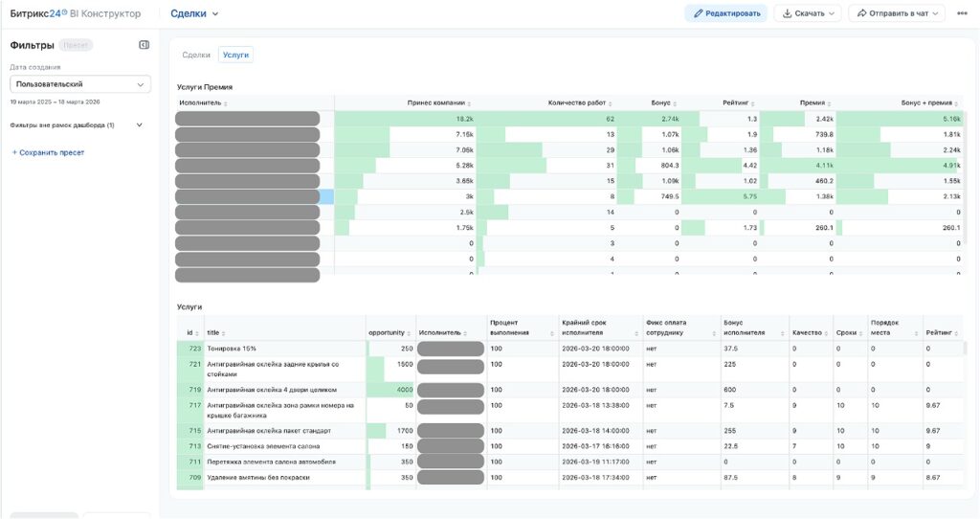Open the Сделки dashboard title dropdown
Image resolution: width=980 pixels, height=519 pixels.
coord(195,13)
